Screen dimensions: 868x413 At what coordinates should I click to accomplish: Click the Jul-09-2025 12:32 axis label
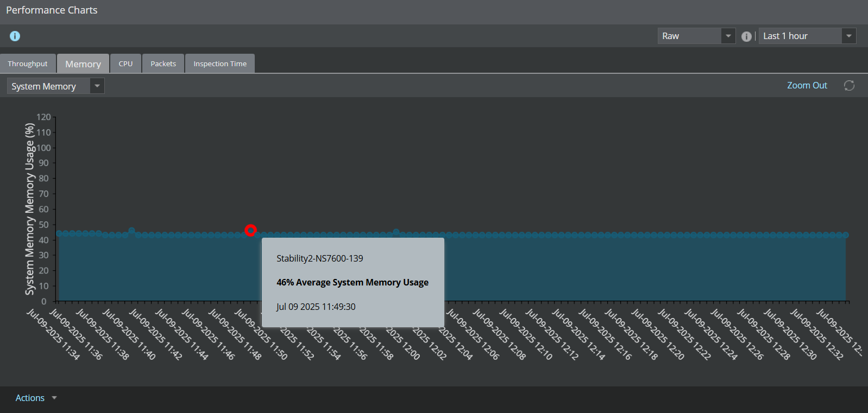coord(816,334)
